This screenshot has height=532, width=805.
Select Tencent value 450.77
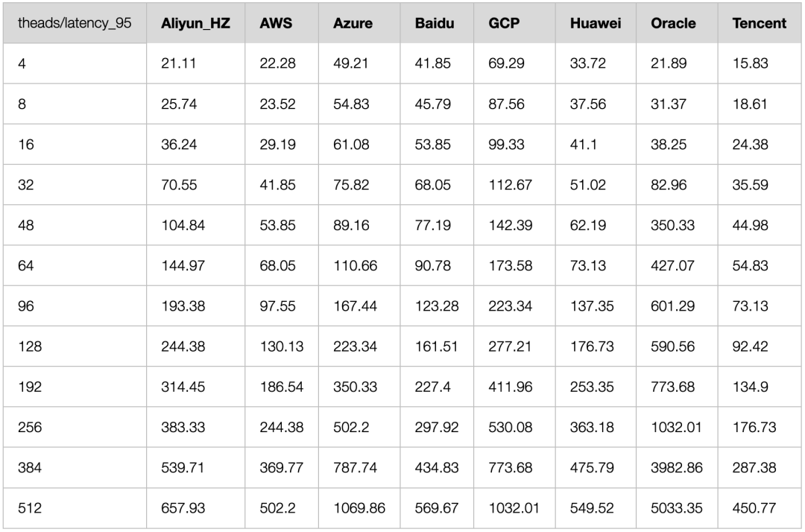click(760, 508)
